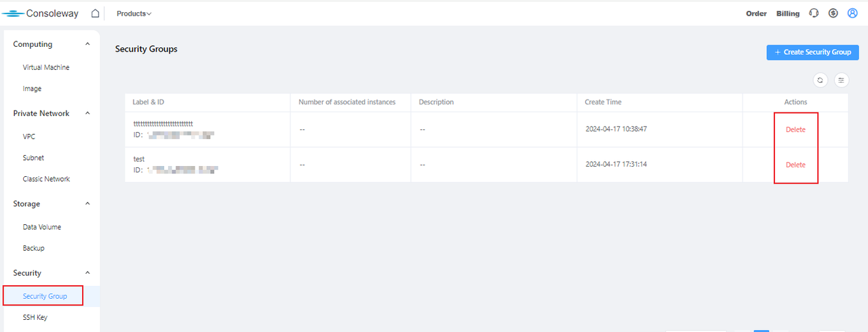
Task: Delete the 'tttttt...' security group
Action: click(795, 130)
